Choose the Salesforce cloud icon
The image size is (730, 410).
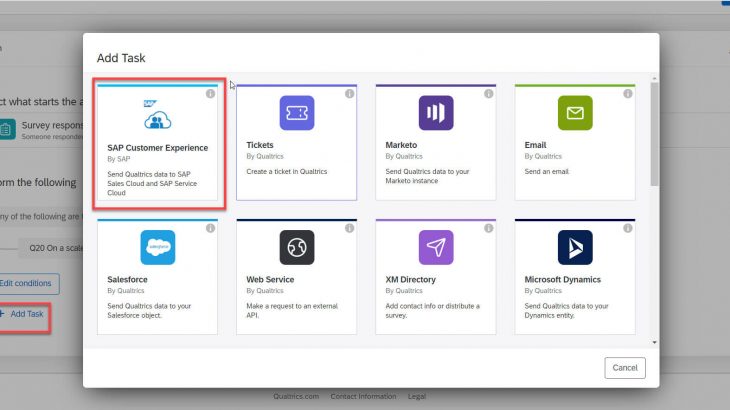pyautogui.click(x=157, y=247)
